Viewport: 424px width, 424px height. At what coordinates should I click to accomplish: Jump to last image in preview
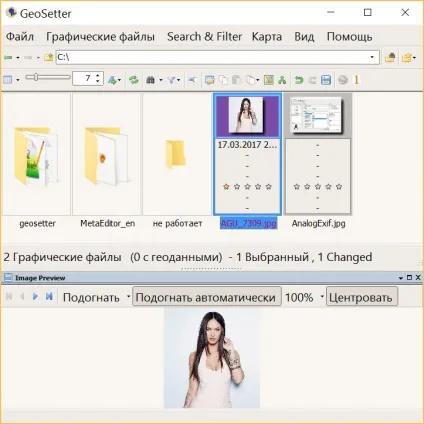click(x=49, y=296)
